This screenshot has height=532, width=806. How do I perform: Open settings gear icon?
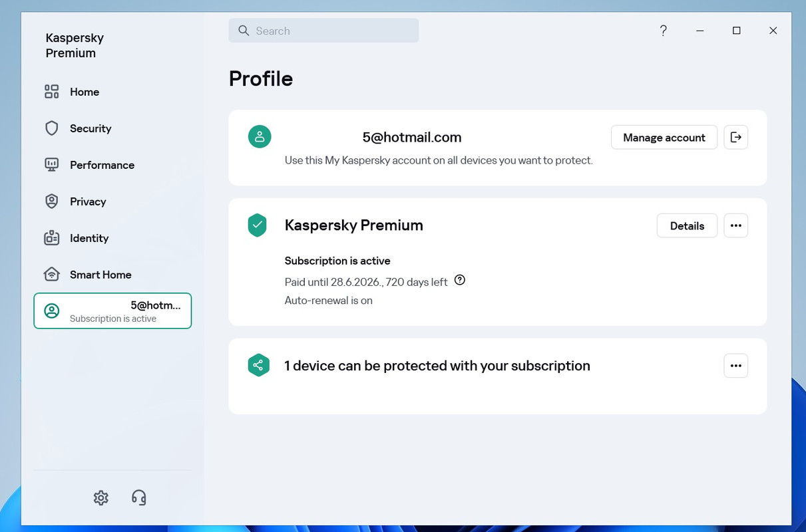tap(101, 497)
